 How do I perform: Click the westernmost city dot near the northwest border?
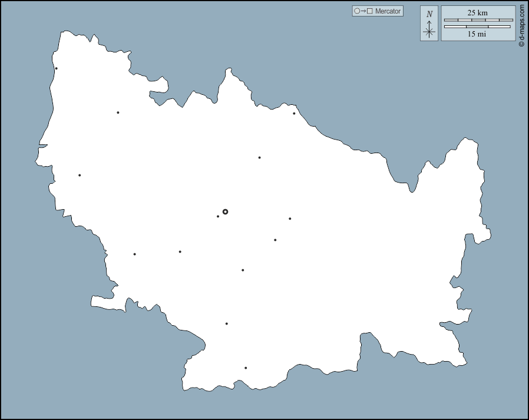57,68
